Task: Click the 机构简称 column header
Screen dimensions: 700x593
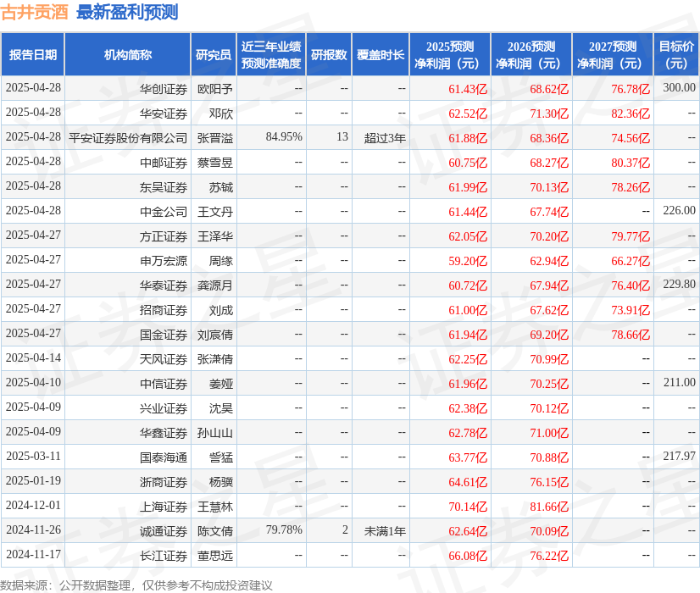Action: point(125,53)
